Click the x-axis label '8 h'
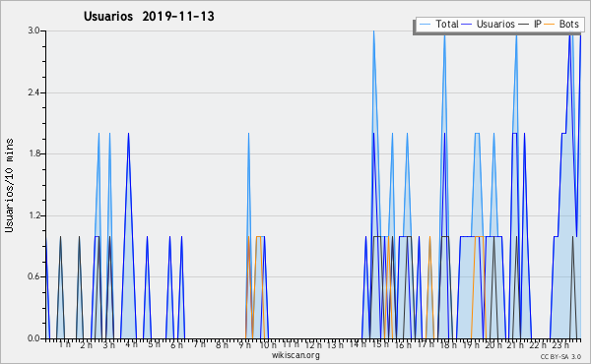 [x=222, y=344]
